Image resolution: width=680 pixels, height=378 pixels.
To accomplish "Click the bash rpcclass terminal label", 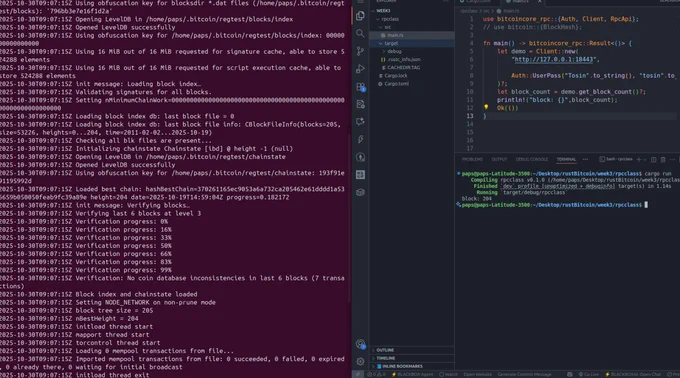I will (x=615, y=160).
